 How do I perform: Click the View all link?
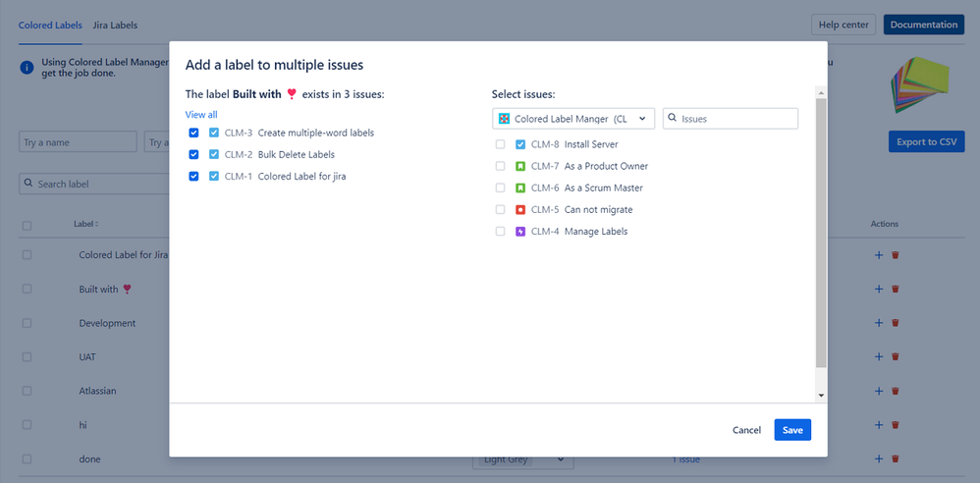pos(201,114)
